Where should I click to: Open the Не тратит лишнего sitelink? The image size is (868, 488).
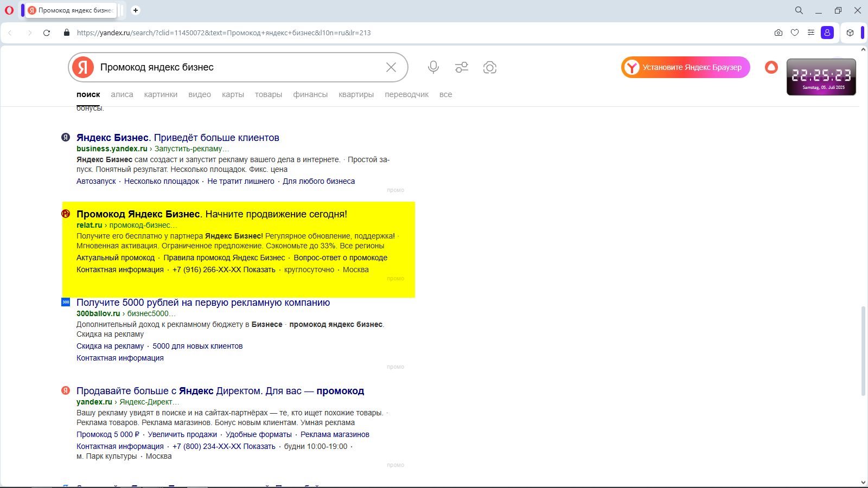coord(241,181)
